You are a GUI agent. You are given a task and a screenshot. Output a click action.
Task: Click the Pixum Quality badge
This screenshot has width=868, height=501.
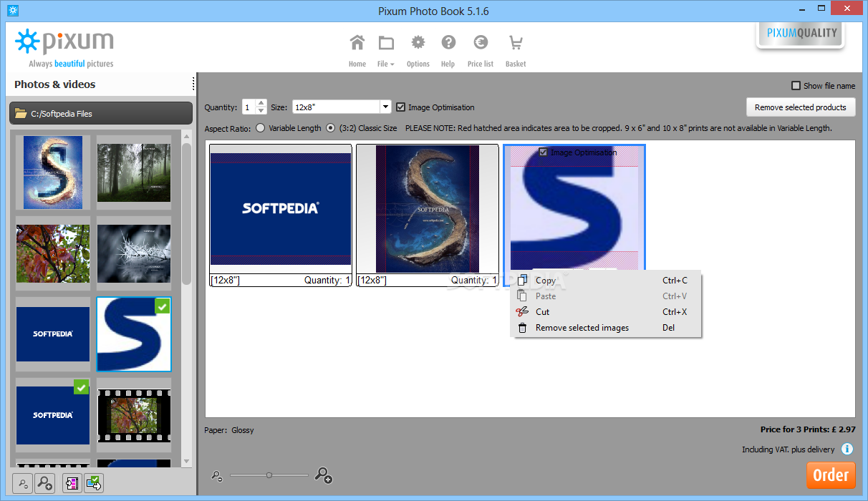click(x=801, y=34)
